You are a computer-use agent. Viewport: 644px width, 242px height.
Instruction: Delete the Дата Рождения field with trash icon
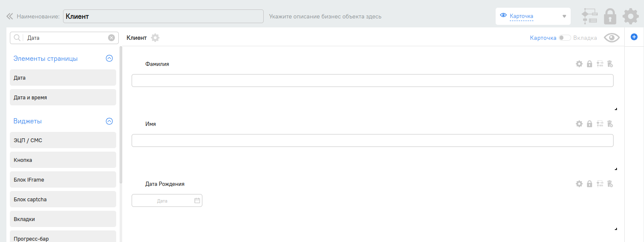[610, 184]
